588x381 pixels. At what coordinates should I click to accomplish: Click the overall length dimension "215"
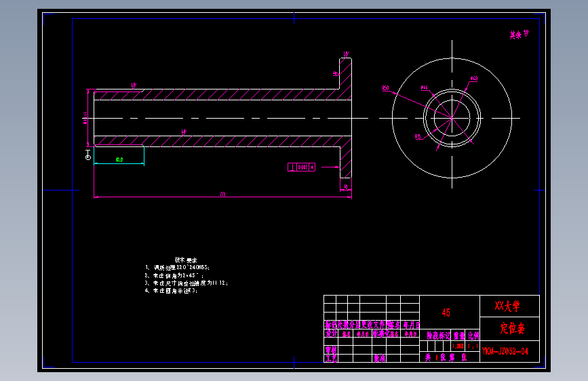pyautogui.click(x=222, y=194)
